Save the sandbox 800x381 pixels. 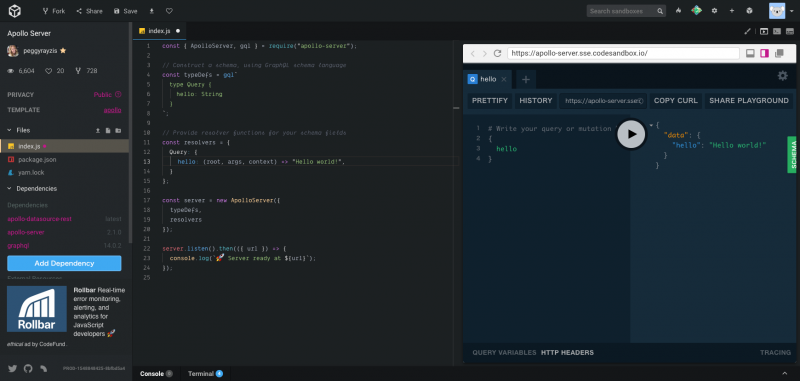(126, 11)
